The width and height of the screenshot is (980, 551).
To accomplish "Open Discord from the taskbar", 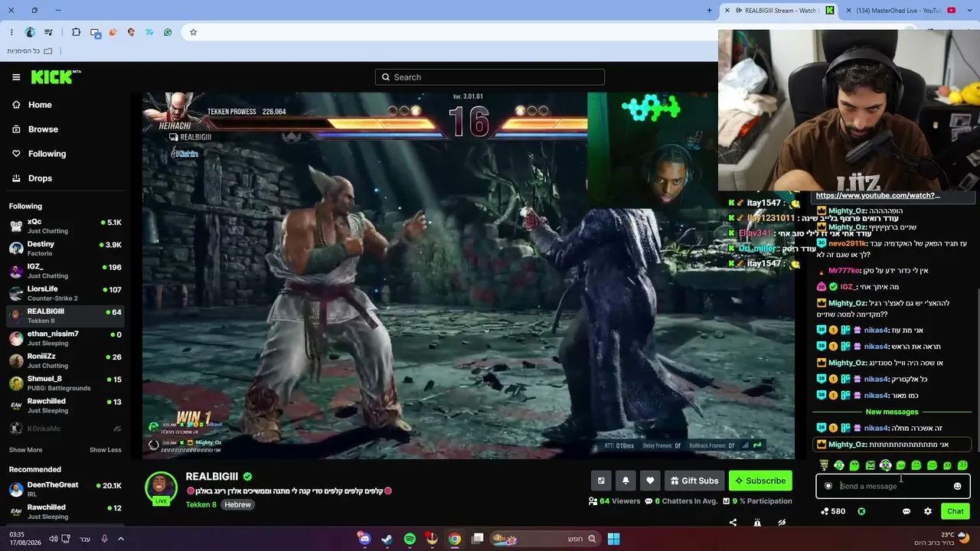I will click(x=364, y=539).
